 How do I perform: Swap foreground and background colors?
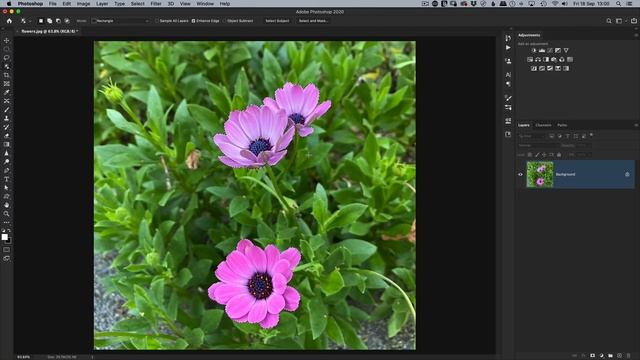click(x=9, y=231)
